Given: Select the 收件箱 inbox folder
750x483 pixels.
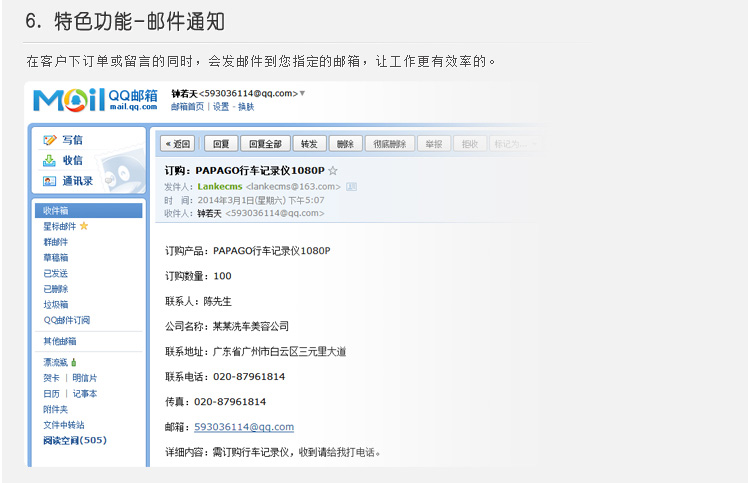Looking at the screenshot, I should pyautogui.click(x=88, y=210).
